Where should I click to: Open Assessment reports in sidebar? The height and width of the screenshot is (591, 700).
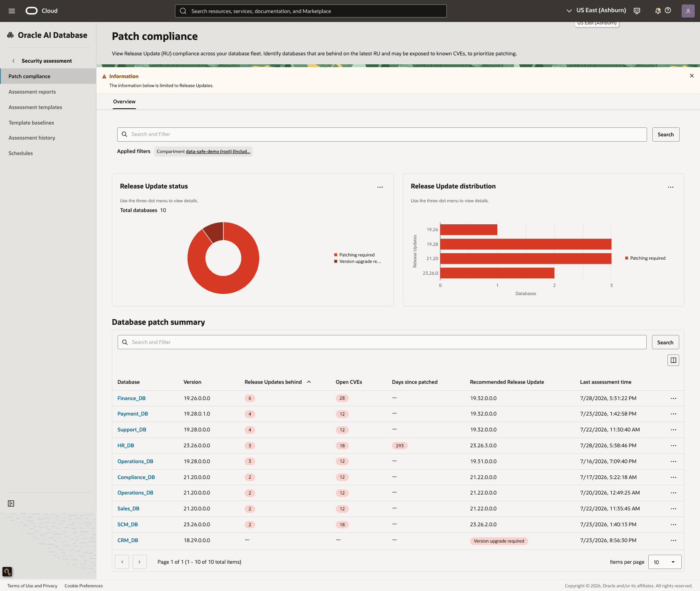coord(32,92)
